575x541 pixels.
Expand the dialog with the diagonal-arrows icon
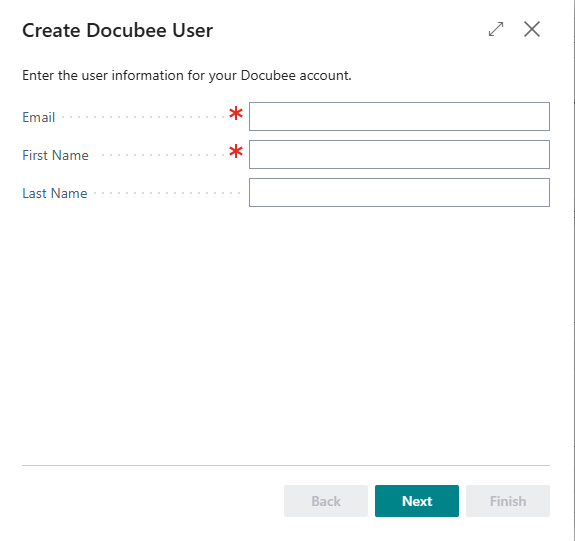tap(496, 29)
